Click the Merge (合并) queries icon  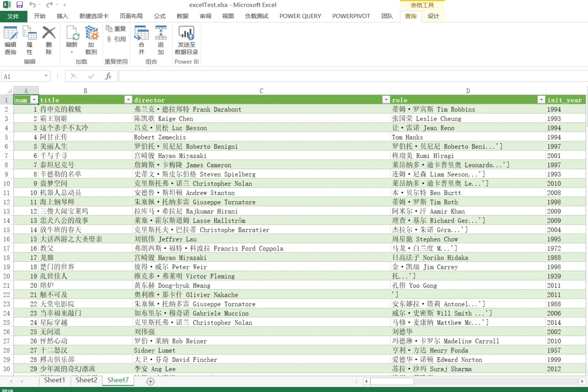pyautogui.click(x=141, y=40)
